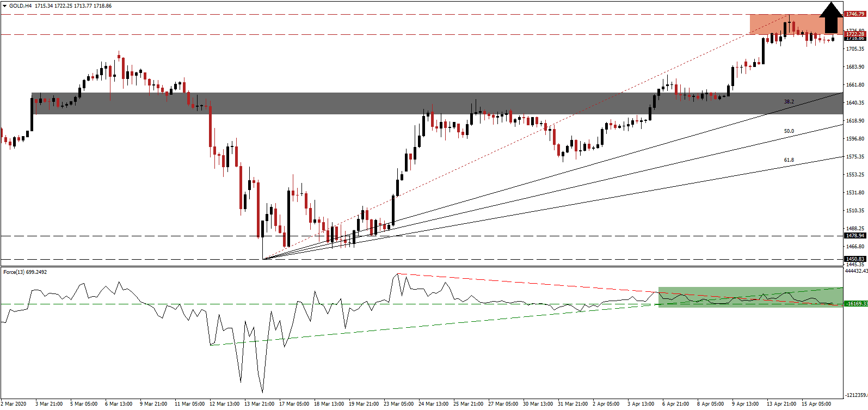Click the 5 Mar 05:00 time label

(x=84, y=404)
